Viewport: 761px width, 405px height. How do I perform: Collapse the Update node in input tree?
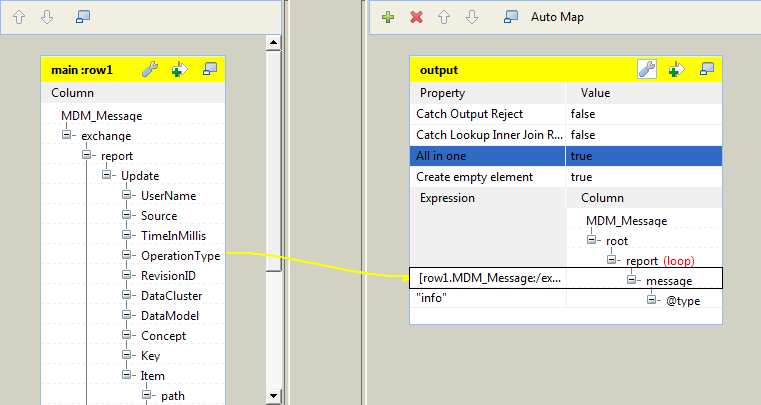point(108,176)
